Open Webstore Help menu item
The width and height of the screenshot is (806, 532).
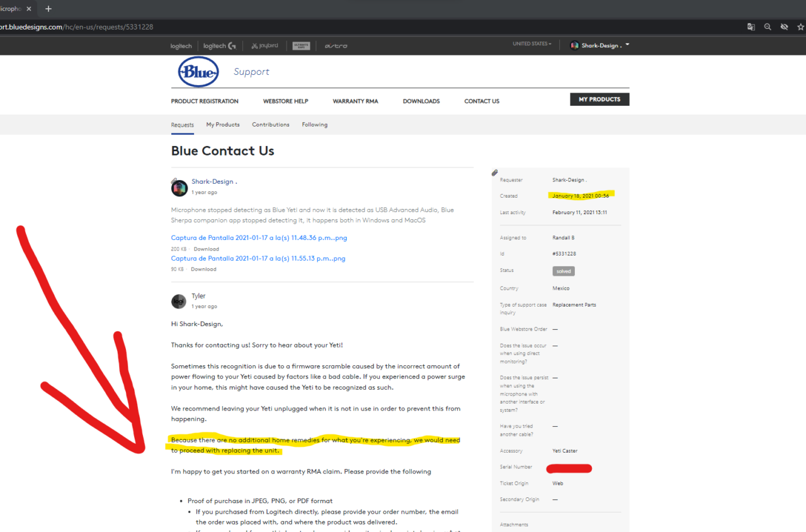click(285, 101)
